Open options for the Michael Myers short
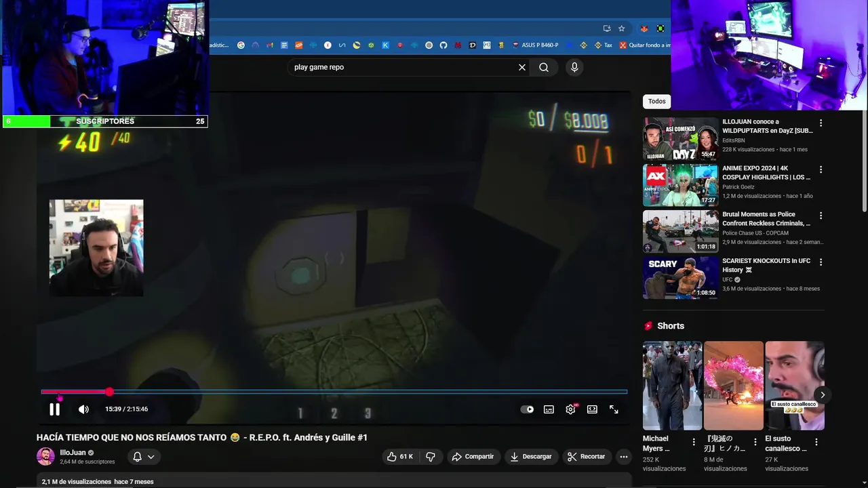 694,442
